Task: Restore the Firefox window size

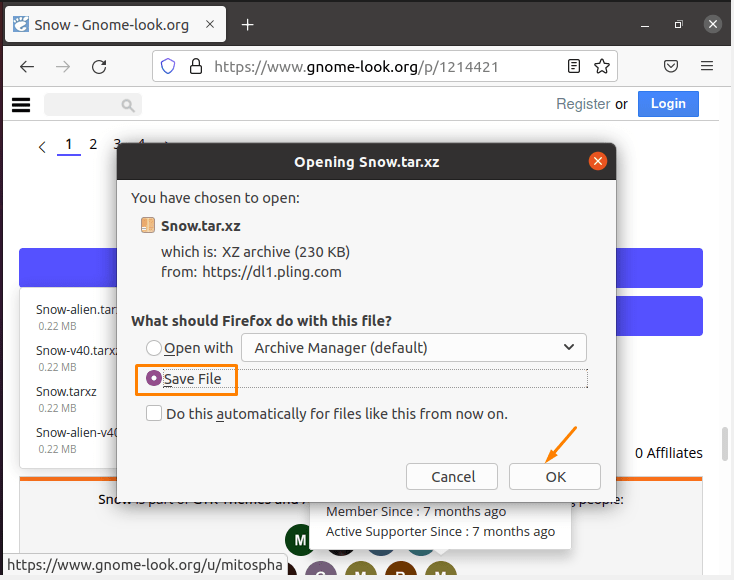Action: click(678, 24)
